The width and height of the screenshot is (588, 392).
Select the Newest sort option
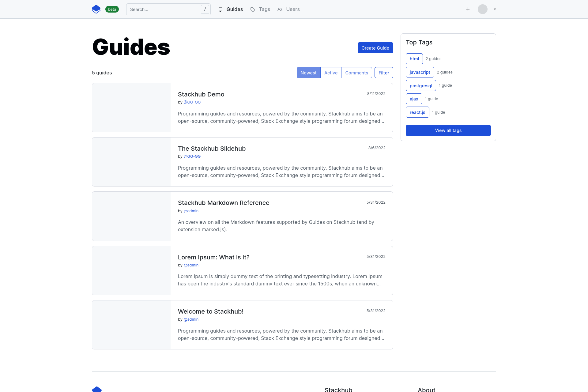(x=308, y=73)
